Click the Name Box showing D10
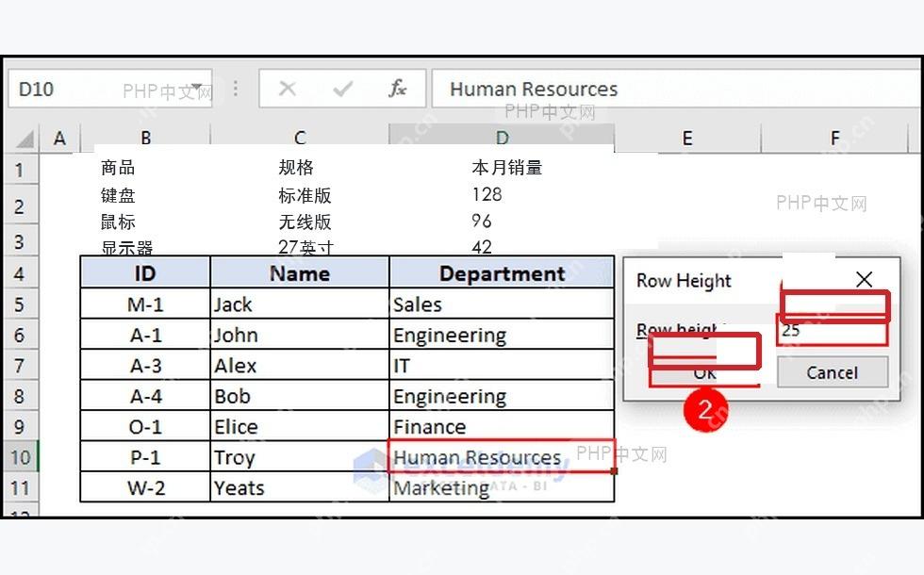 click(110, 89)
